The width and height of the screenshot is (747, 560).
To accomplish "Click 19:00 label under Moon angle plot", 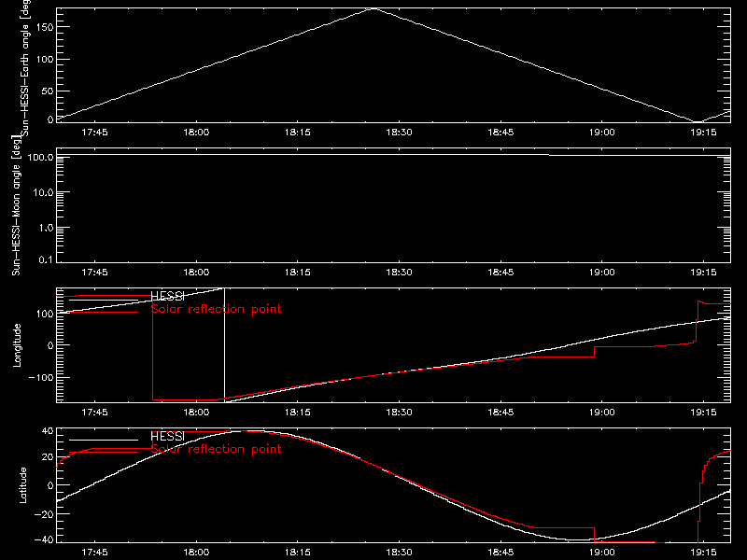I will coord(601,273).
